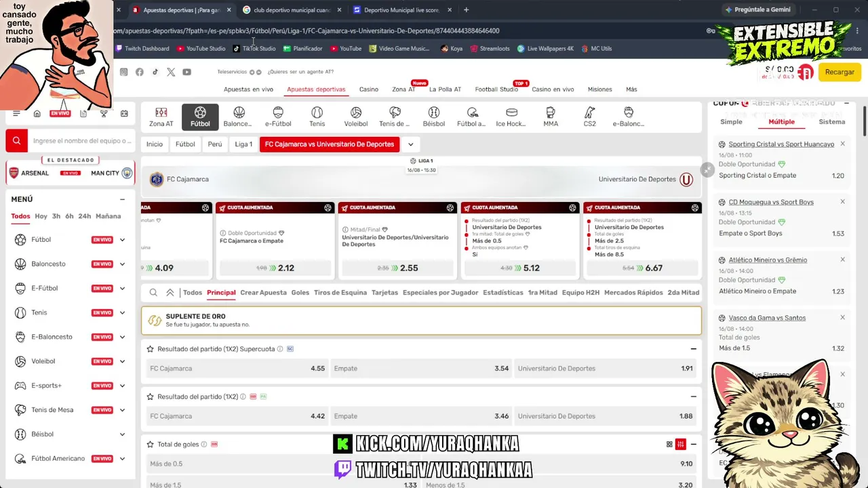Favorite the Total de goles market star
This screenshot has width=868, height=488.
[x=151, y=445]
